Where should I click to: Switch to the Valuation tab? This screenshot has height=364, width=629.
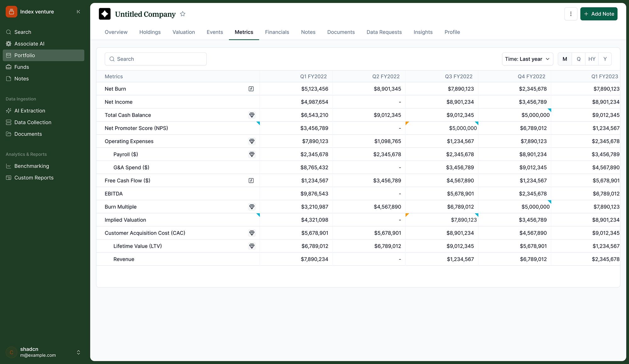pyautogui.click(x=184, y=32)
